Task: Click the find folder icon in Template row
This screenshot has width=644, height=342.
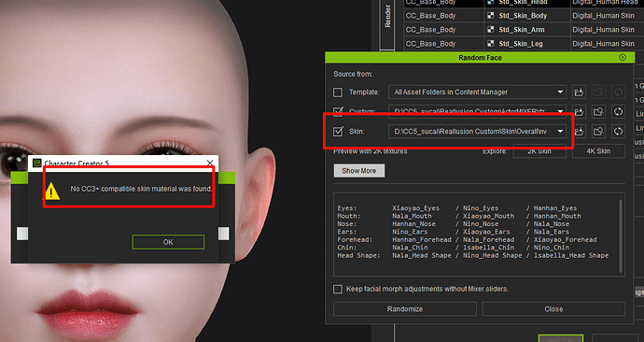Action: pos(598,93)
